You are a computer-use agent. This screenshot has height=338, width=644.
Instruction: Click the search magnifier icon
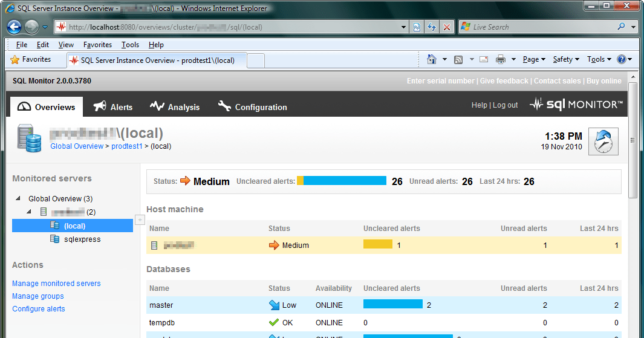point(622,27)
